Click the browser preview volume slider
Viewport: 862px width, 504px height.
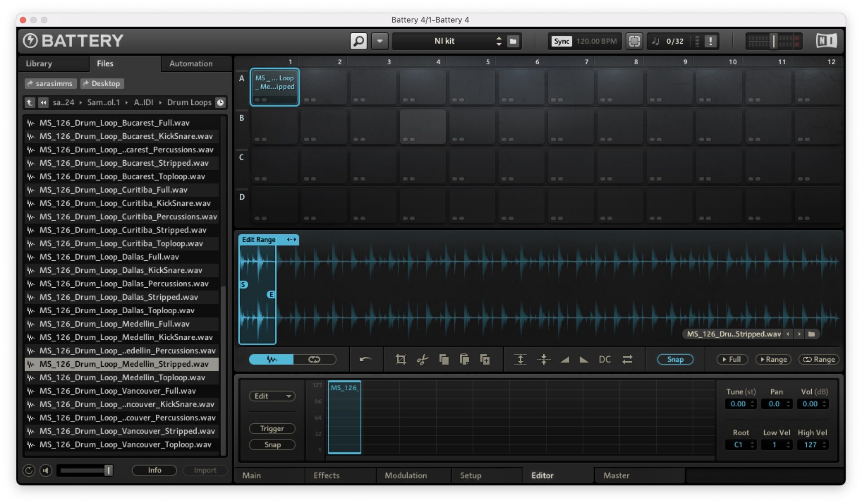coord(85,470)
